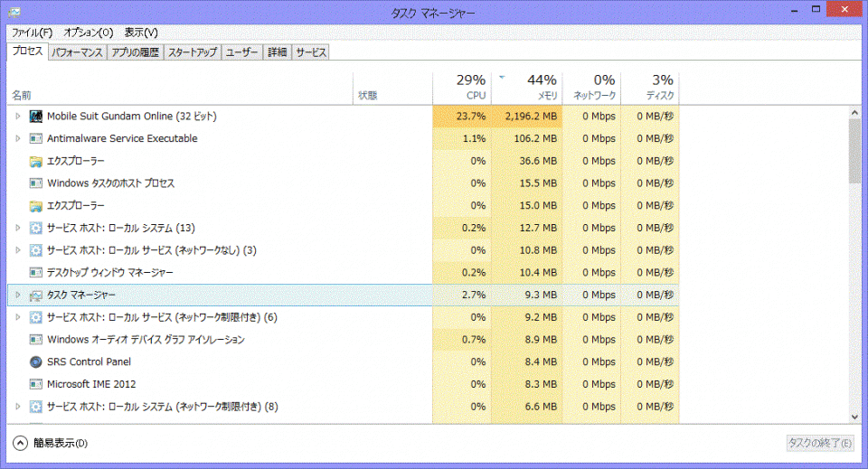The image size is (868, 469).
Task: Select the Microsoft IME 2012 row name
Action: coord(91,384)
